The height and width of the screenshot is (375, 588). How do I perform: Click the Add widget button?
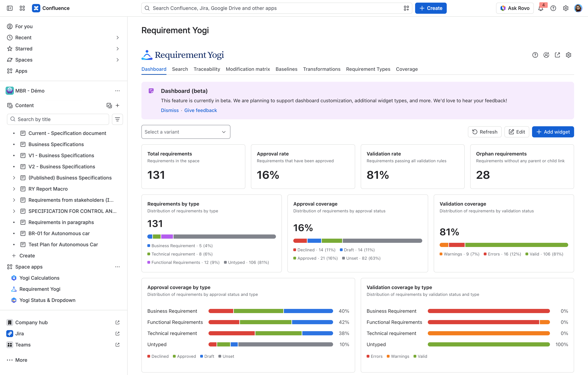553,132
